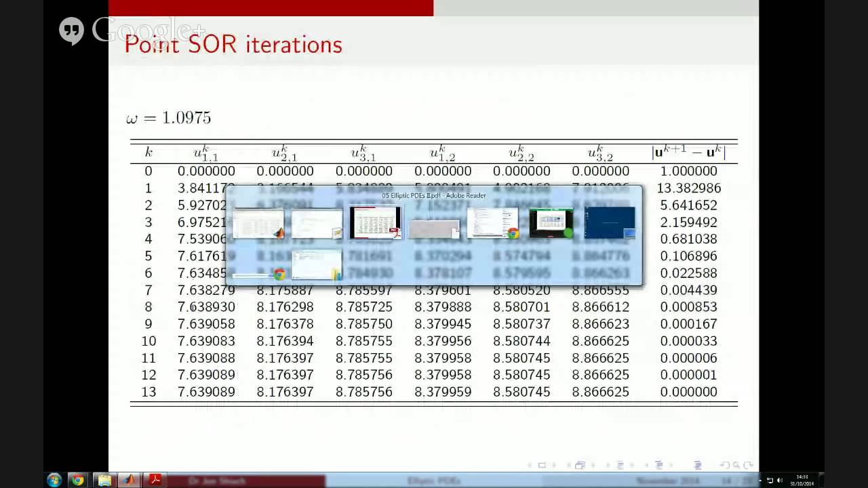
Task: Click switcher title '05 Elliptic PDEs II.pdf - Adobe Reader'
Action: pos(434,195)
